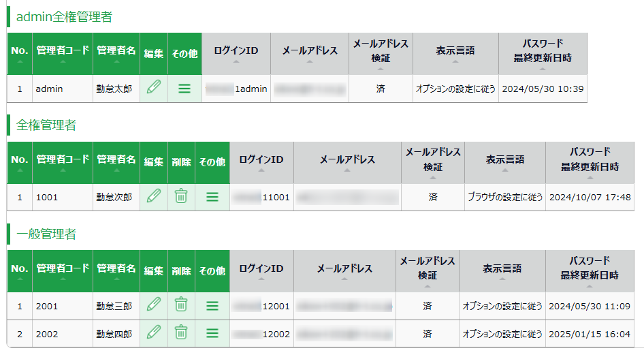
Task: Sort 全権管理者 table by 管理者コード
Action: tap(63, 162)
